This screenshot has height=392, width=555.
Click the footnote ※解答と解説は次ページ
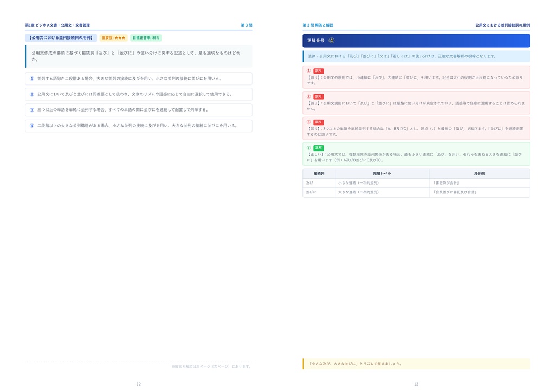click(x=212, y=367)
